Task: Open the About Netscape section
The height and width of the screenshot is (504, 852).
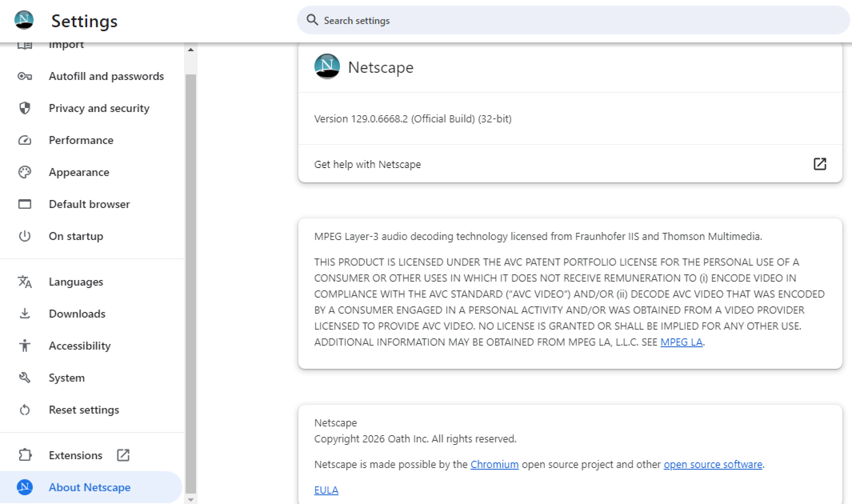Action: point(89,487)
